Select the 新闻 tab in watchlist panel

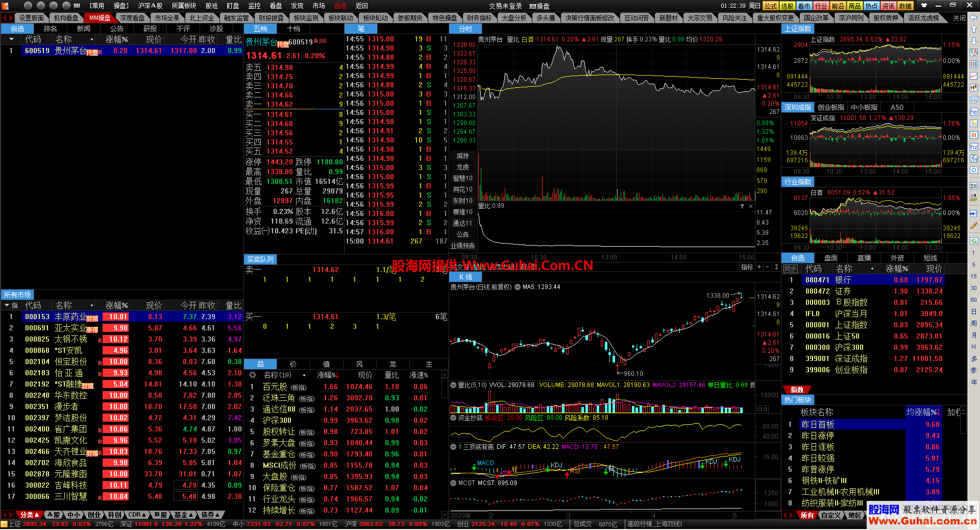84,29
